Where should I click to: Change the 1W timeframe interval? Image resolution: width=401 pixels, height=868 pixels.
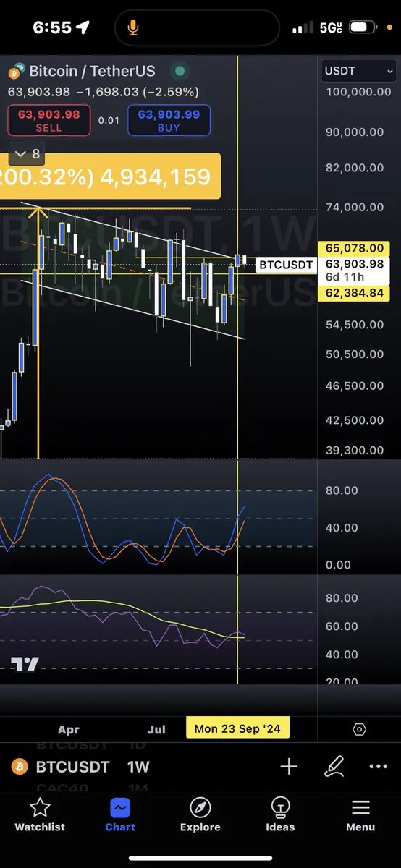(138, 767)
